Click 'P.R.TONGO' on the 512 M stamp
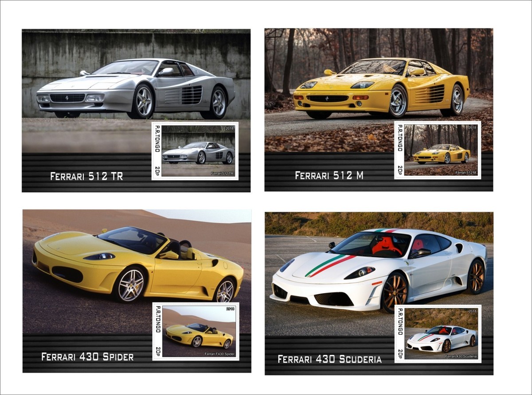This screenshot has width=532, height=395. point(399,138)
